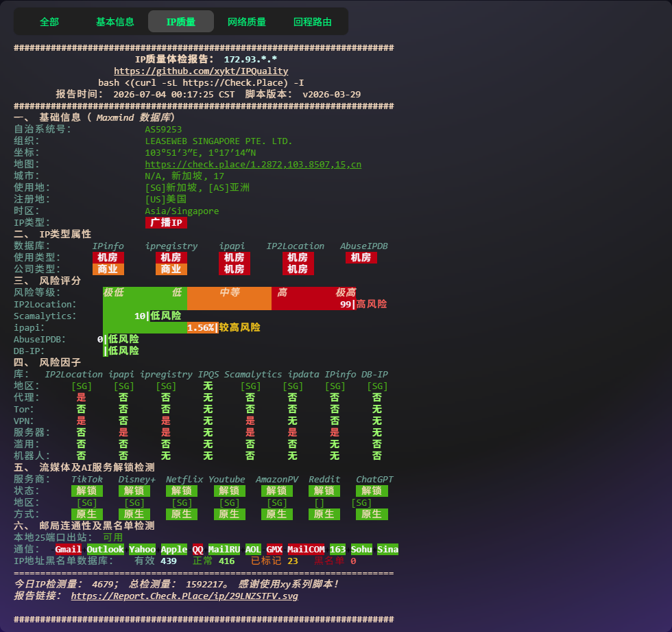Click the 极低 green segment of risk bar
Viewport: 672px width, 632px height.
pos(113,292)
